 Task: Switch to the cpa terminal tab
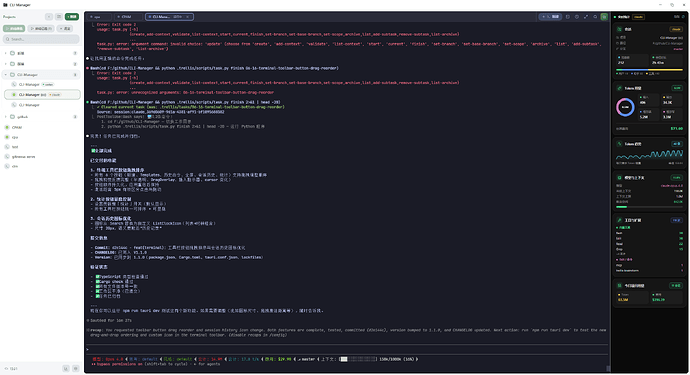[99, 17]
